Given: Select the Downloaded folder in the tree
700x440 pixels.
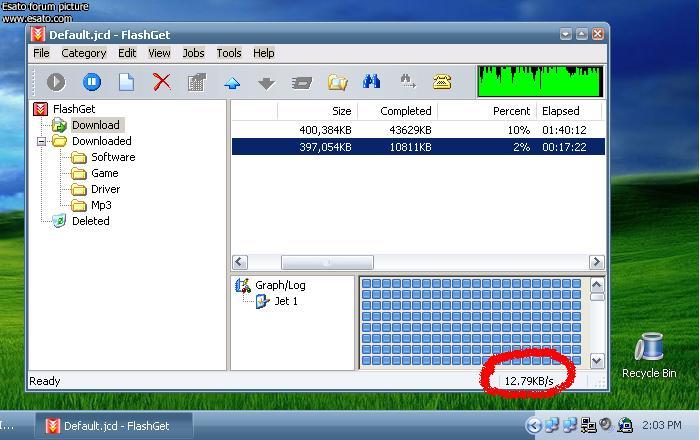Looking at the screenshot, I should 102,141.
